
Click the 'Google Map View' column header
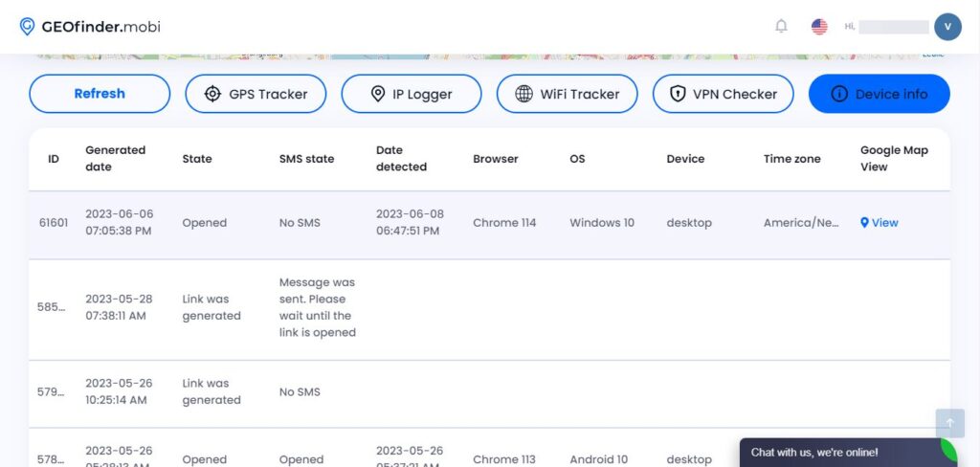(895, 158)
